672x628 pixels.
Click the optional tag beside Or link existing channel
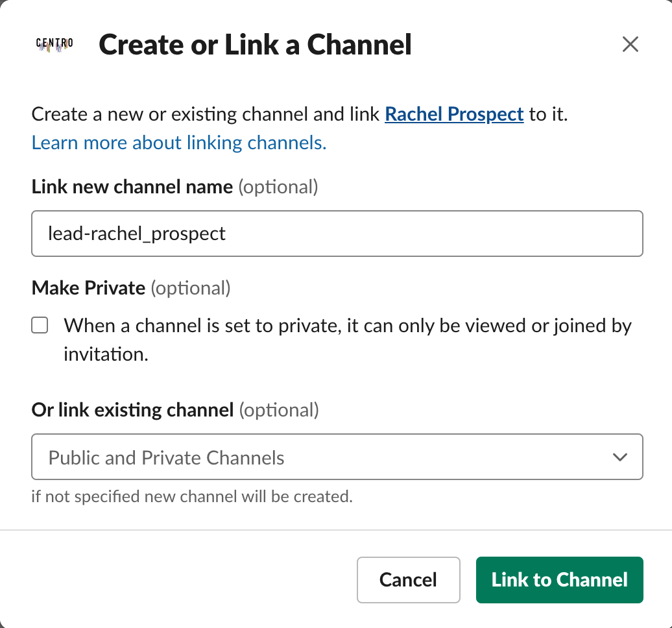point(279,410)
